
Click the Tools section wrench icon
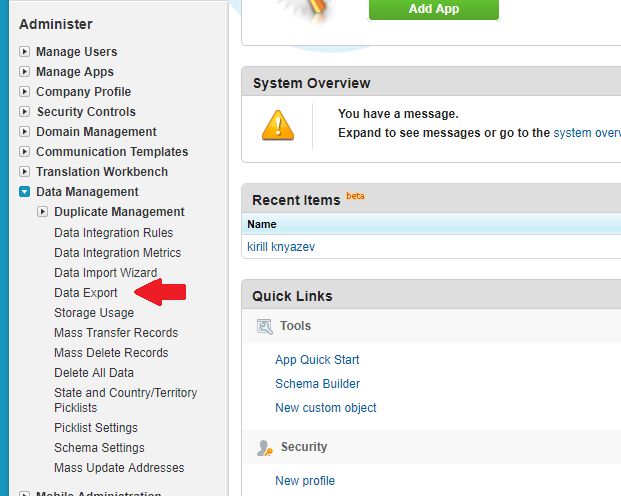(265, 326)
